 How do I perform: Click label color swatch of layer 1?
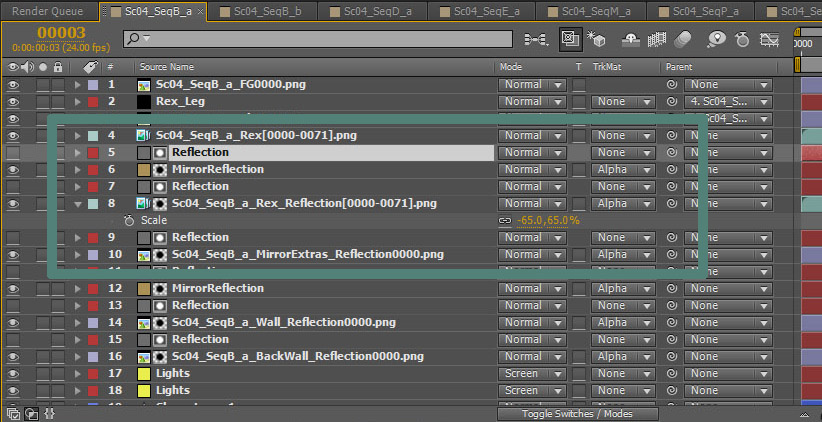(93, 85)
